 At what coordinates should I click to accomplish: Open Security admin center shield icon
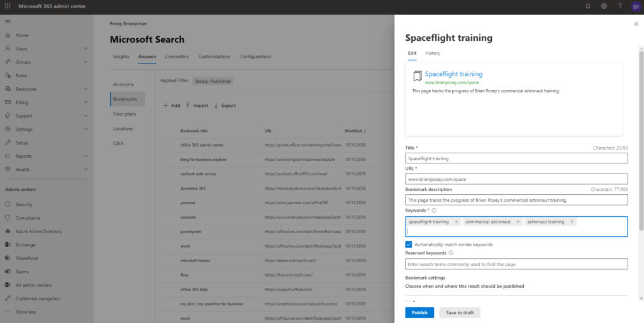click(x=8, y=204)
